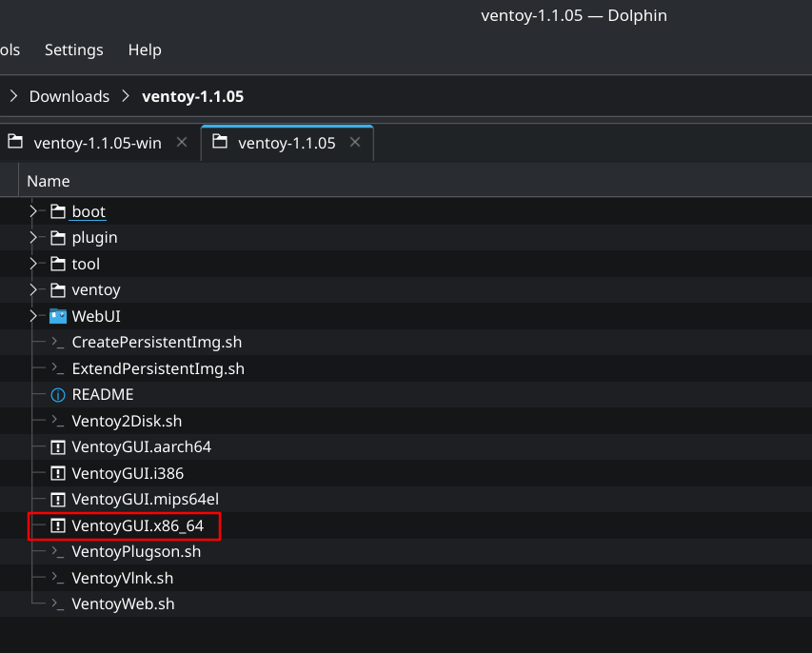Go to Downloads in the breadcrumb

tap(69, 96)
